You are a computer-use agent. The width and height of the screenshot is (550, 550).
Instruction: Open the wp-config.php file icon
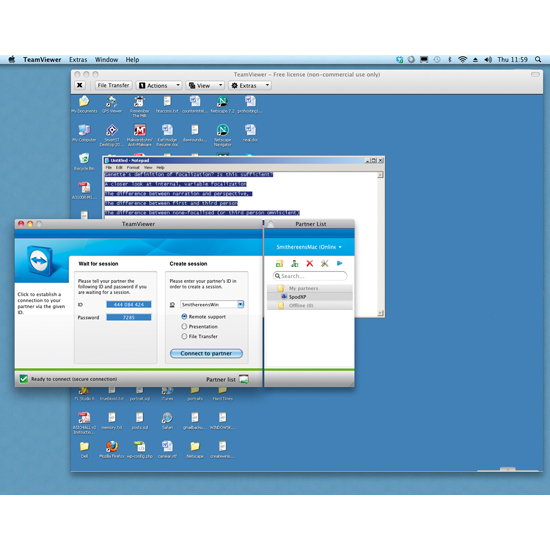(x=140, y=450)
